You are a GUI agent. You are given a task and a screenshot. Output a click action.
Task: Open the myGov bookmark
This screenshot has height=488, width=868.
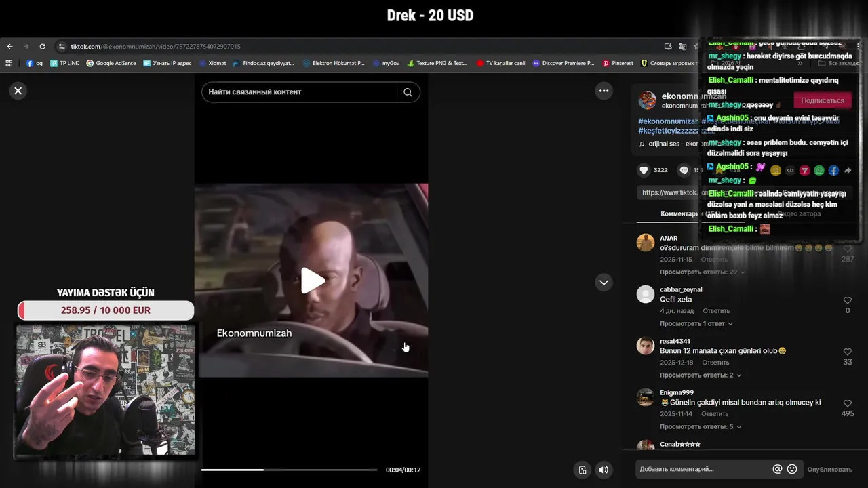click(386, 63)
